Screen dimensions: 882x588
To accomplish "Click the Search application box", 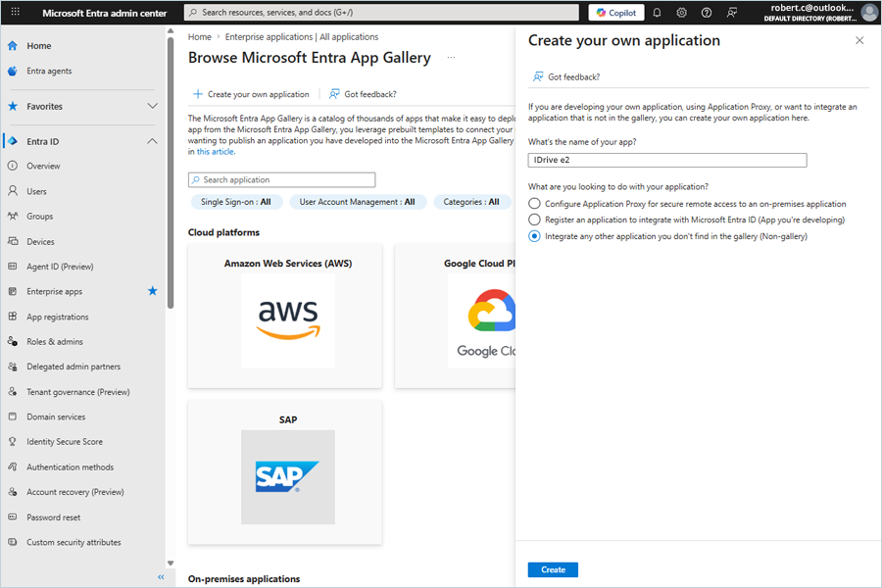I will click(x=282, y=179).
